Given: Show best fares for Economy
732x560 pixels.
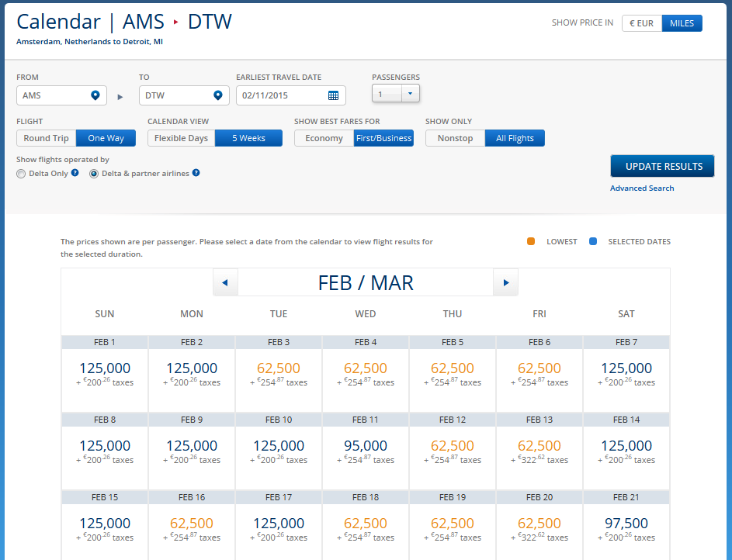Looking at the screenshot, I should pos(324,137).
